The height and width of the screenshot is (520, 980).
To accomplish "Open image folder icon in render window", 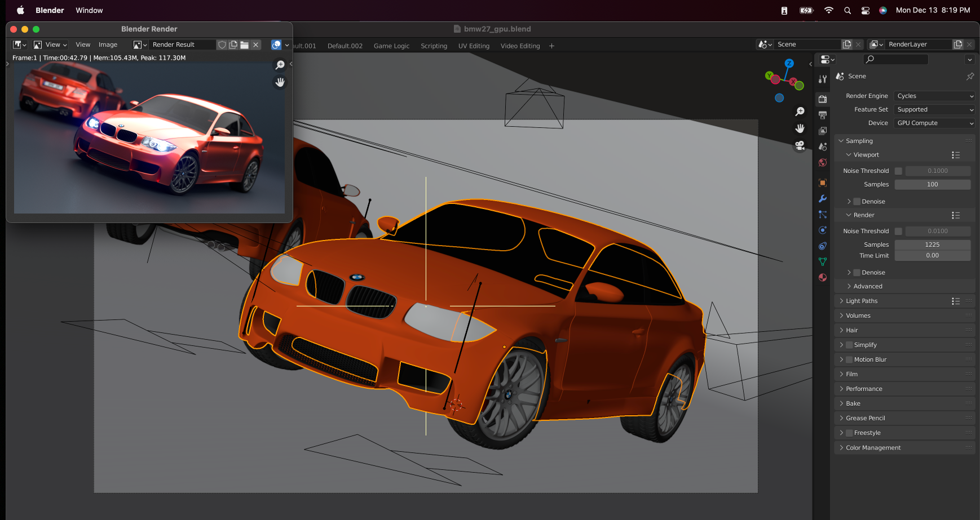I will [244, 45].
